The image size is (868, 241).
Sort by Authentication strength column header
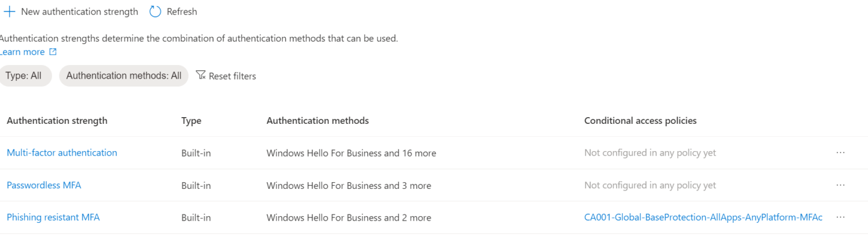click(57, 120)
